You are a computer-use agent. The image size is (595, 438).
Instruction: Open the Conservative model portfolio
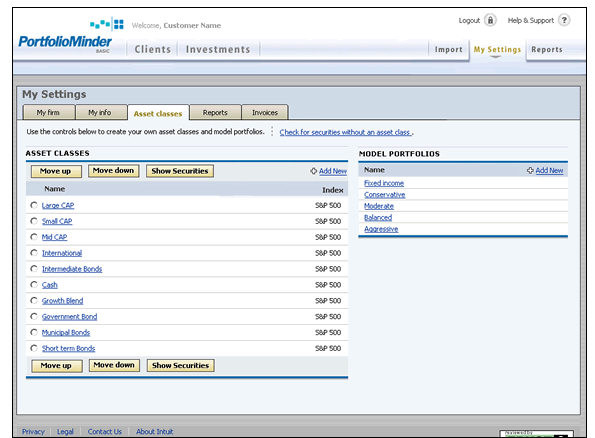tap(385, 195)
